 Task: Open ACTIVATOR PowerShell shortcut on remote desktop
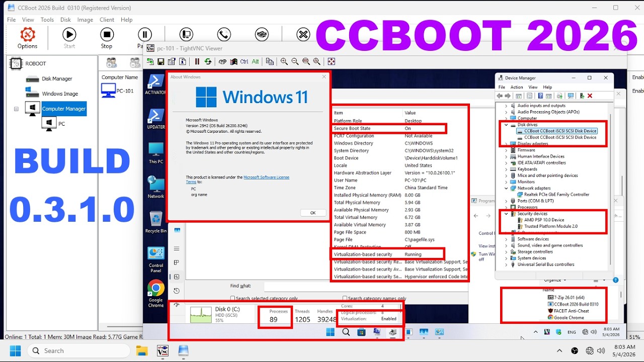155,84
